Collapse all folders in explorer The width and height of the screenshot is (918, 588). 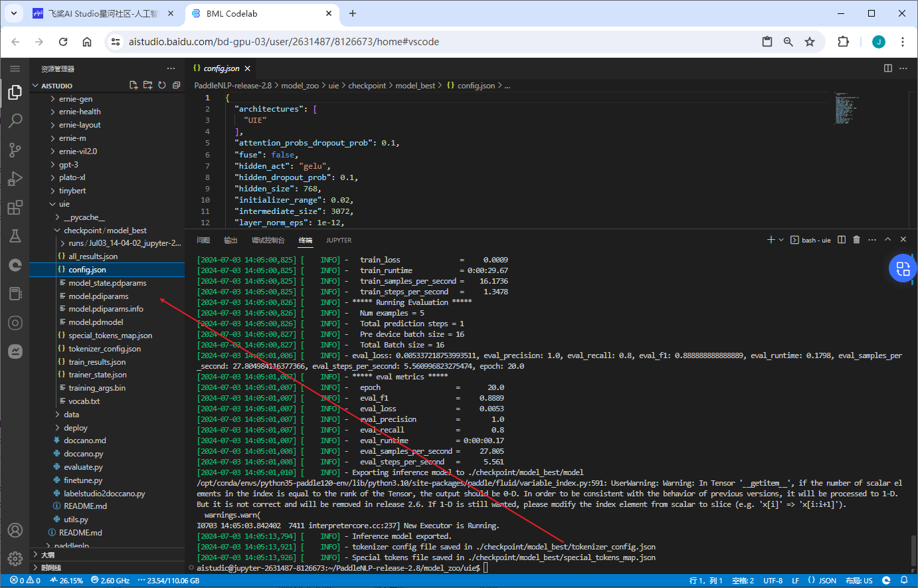(x=176, y=86)
